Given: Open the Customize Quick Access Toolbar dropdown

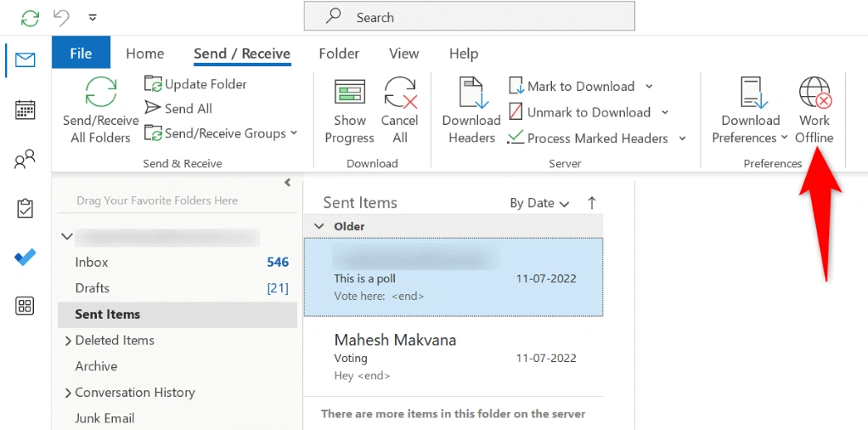Looking at the screenshot, I should (93, 18).
